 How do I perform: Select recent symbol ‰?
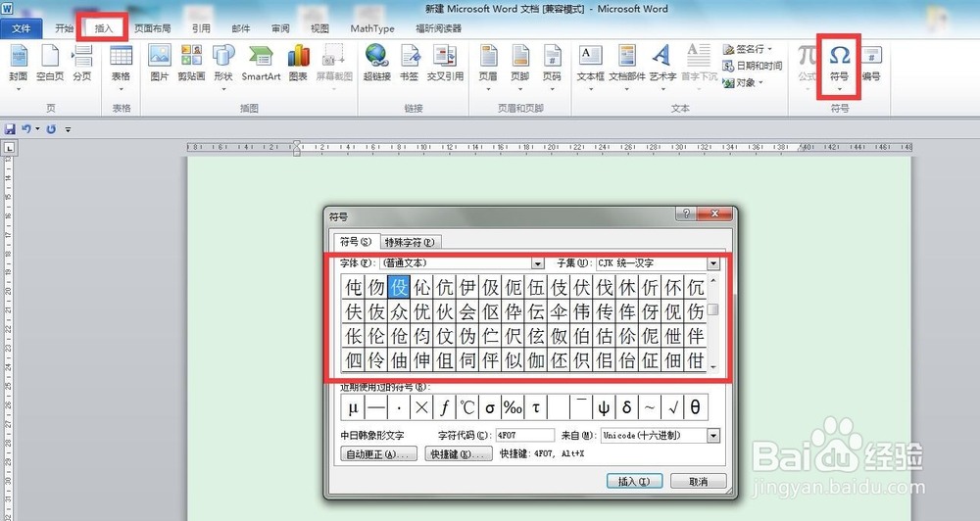(x=514, y=408)
